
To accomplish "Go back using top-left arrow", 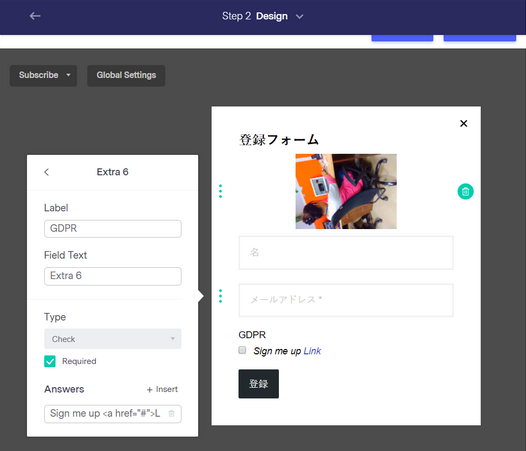I will 35,16.
